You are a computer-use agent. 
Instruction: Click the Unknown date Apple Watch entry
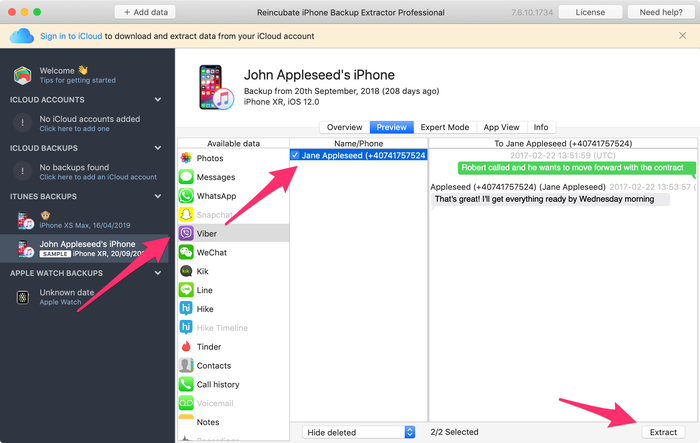click(84, 297)
